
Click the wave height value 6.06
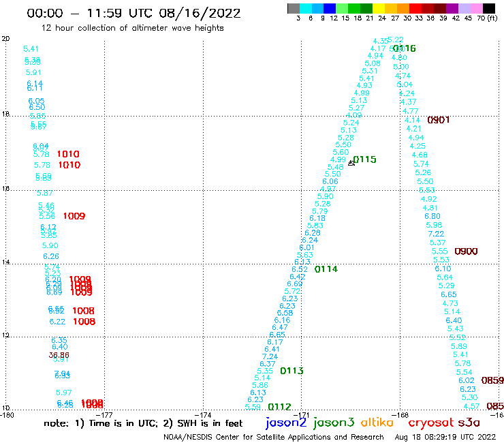(330, 181)
